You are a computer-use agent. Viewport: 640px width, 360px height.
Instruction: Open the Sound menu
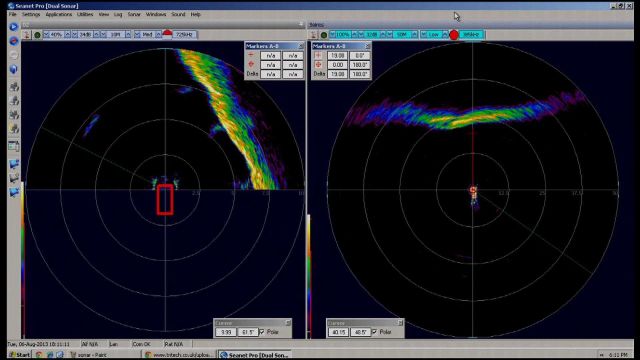coord(178,14)
